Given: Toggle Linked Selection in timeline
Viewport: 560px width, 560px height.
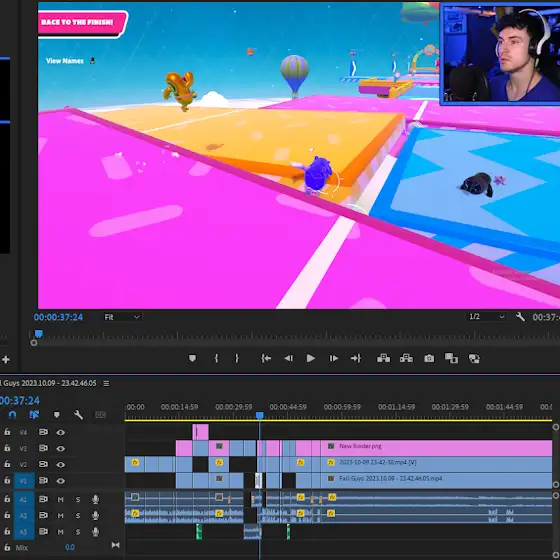Looking at the screenshot, I should [x=34, y=415].
